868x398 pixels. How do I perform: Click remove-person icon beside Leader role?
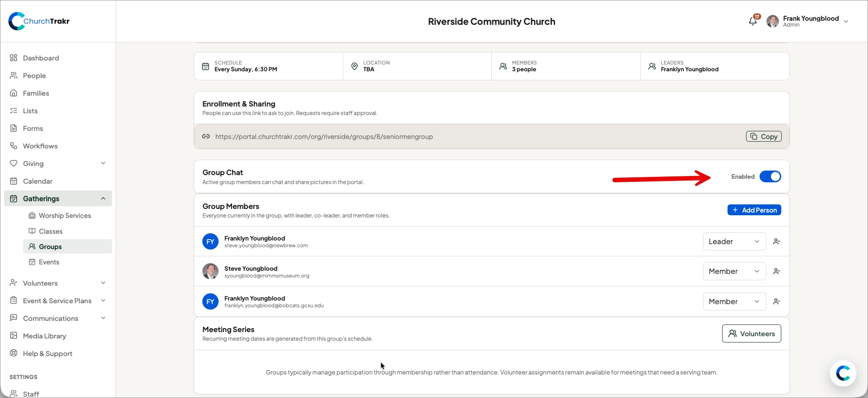[x=777, y=242]
